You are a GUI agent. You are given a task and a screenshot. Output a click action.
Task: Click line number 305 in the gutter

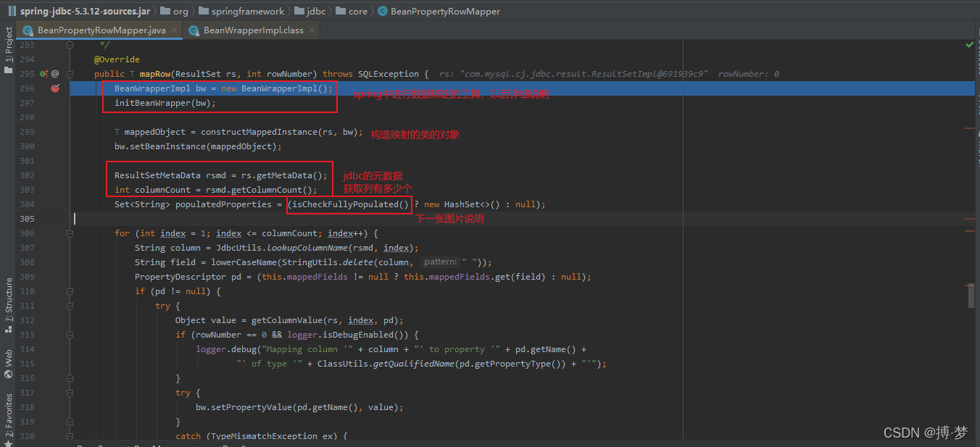pyautogui.click(x=27, y=219)
